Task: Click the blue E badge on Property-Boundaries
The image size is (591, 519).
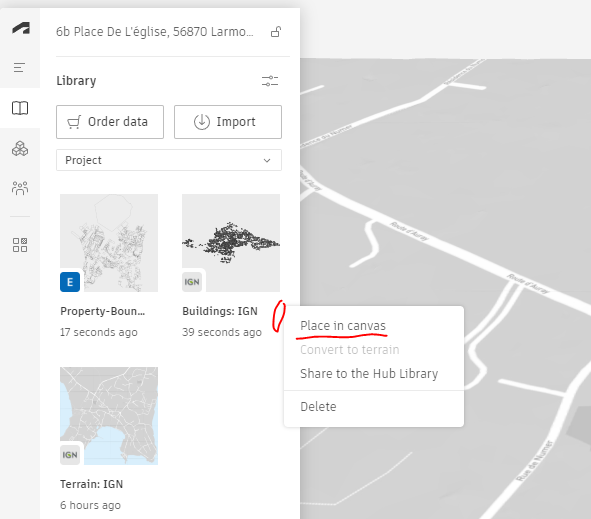Action: click(x=70, y=282)
